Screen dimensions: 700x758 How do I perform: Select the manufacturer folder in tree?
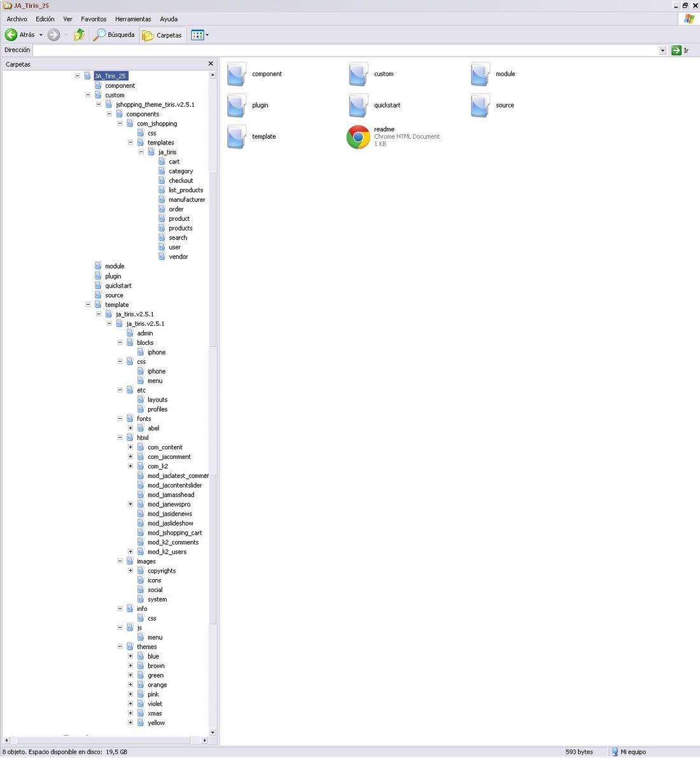pos(187,200)
